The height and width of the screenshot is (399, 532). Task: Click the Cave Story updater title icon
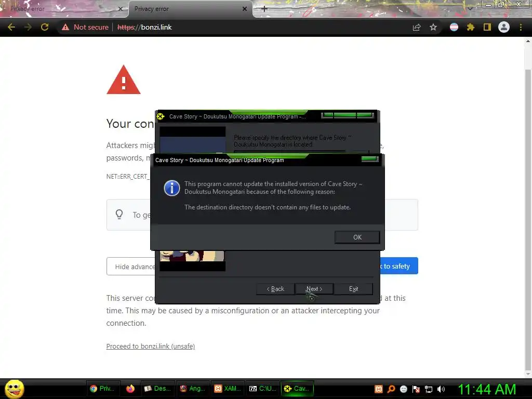click(161, 116)
